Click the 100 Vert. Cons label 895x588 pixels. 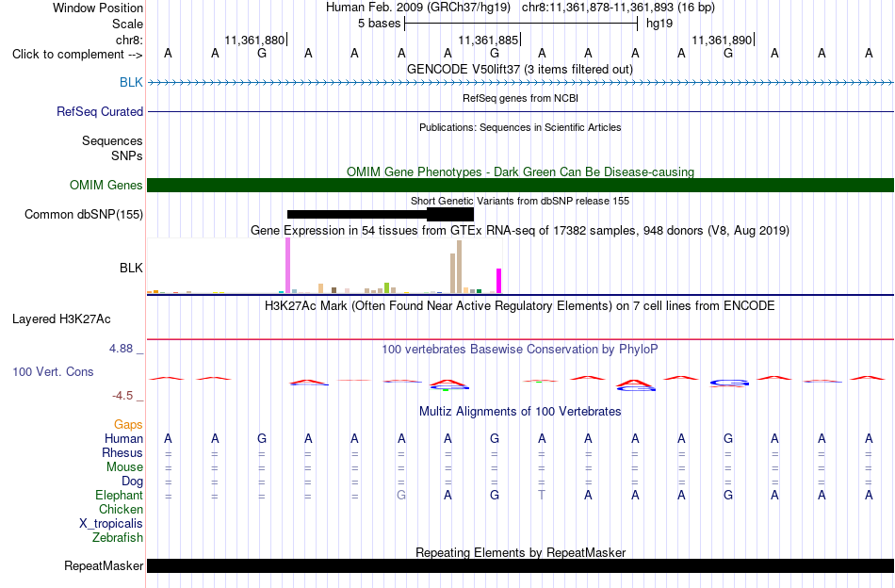(53, 371)
